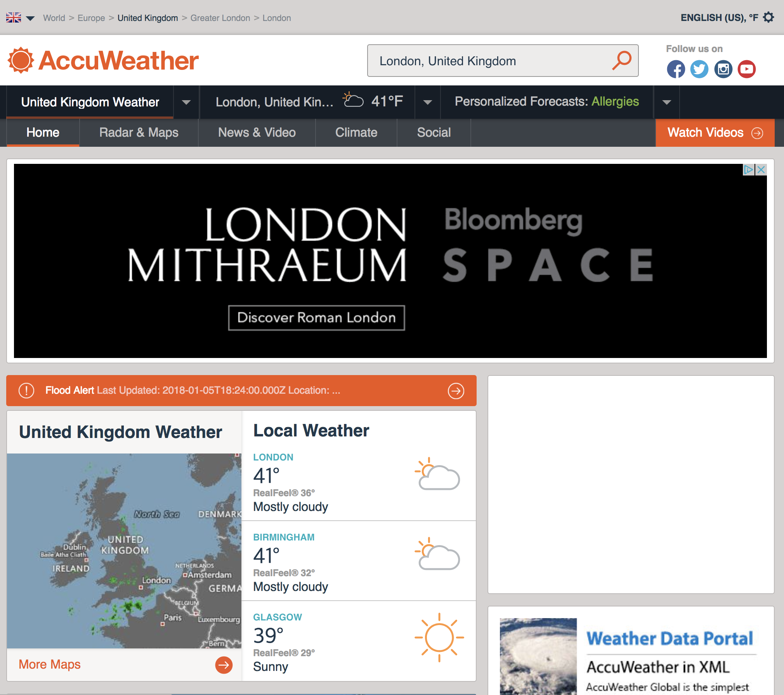This screenshot has width=784, height=695.
Task: Expand United Kingdom Weather dropdown arrow
Action: tap(186, 102)
